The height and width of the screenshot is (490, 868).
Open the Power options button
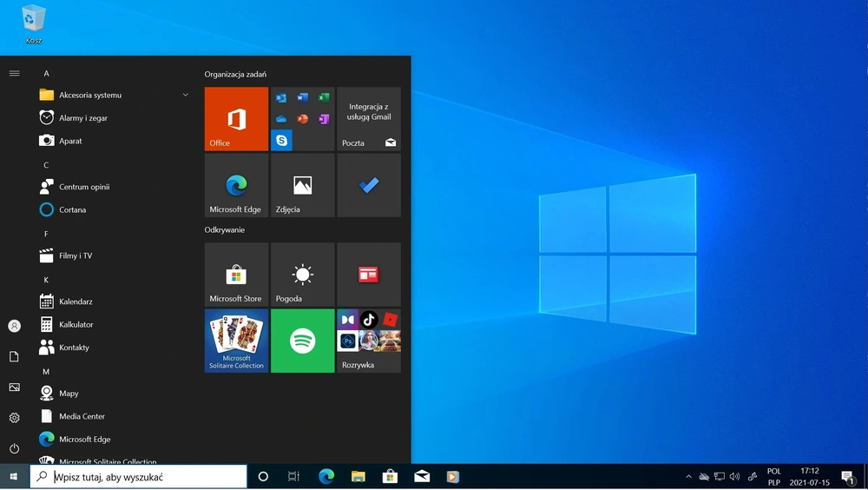[15, 448]
